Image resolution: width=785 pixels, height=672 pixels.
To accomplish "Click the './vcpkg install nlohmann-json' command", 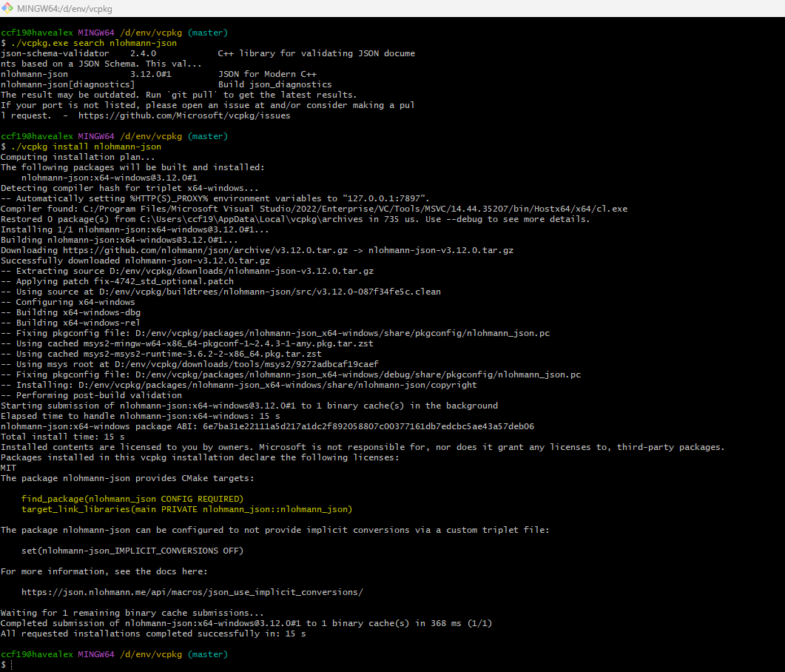I will click(86, 147).
